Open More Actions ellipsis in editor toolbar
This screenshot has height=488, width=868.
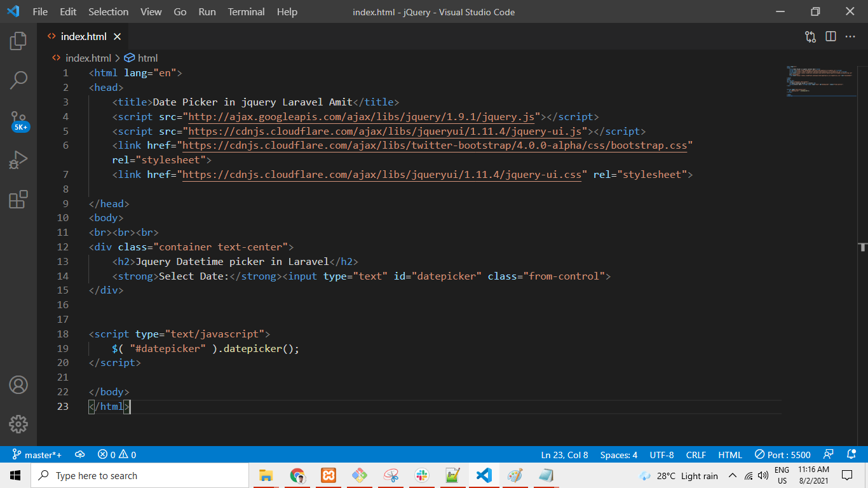pyautogui.click(x=850, y=37)
